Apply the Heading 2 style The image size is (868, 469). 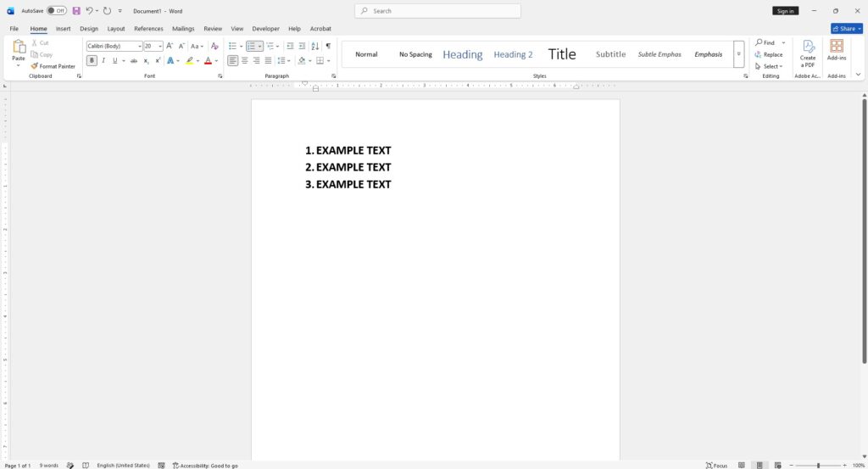pyautogui.click(x=513, y=54)
